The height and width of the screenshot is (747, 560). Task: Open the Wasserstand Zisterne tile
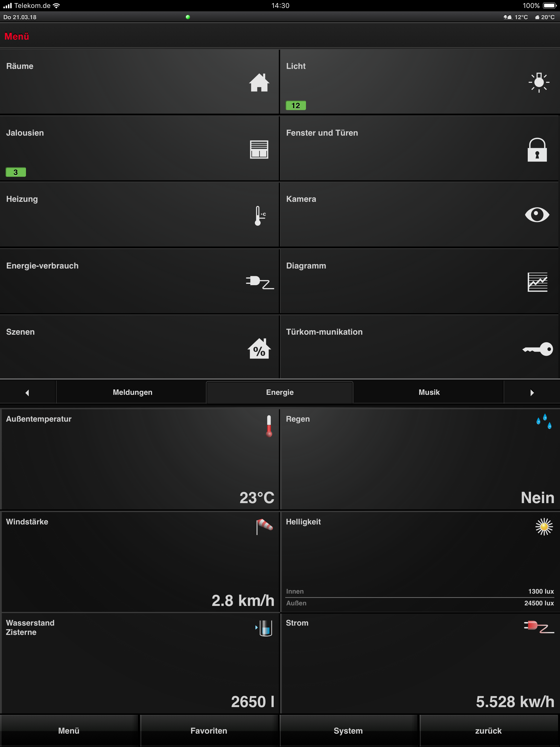click(x=140, y=663)
